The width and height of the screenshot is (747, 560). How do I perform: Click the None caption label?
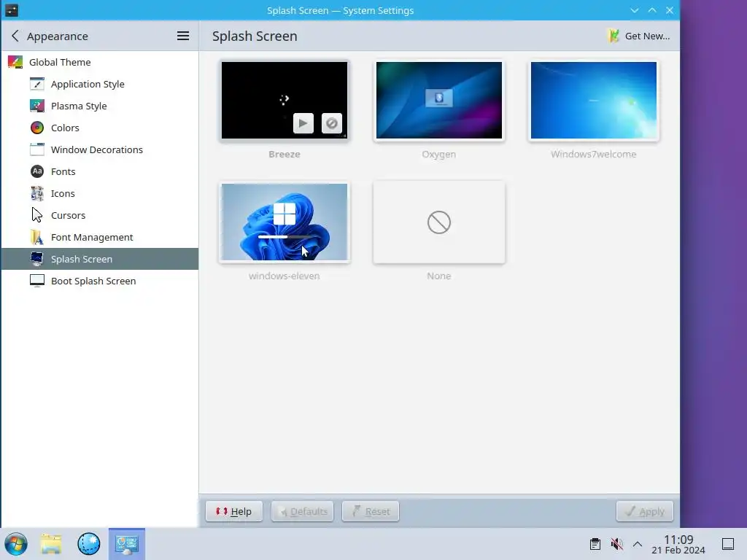point(438,276)
